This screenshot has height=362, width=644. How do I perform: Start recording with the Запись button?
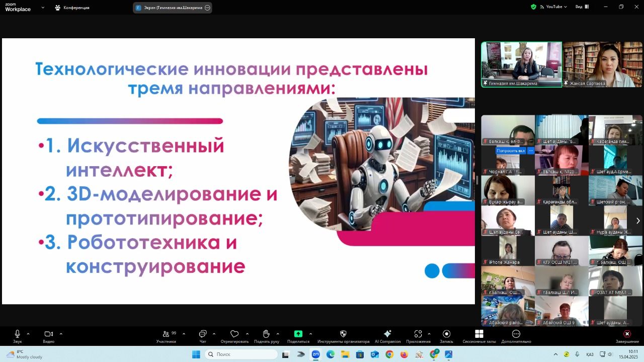446,335
